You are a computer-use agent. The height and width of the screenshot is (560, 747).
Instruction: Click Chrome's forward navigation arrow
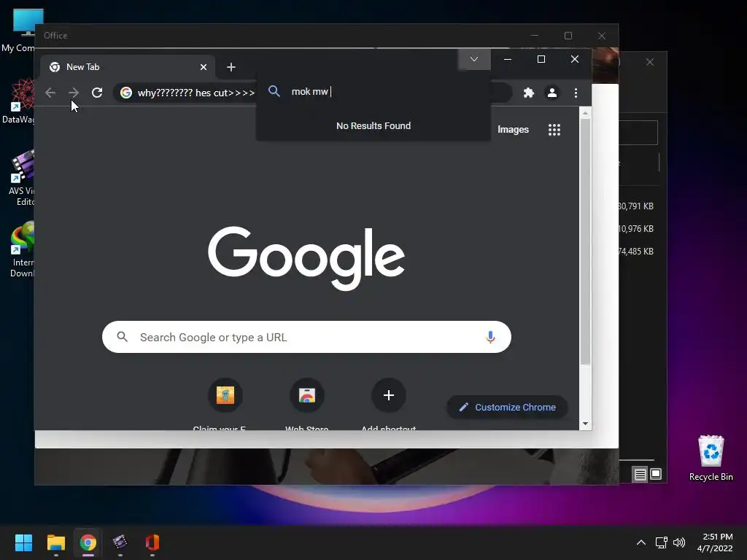74,93
